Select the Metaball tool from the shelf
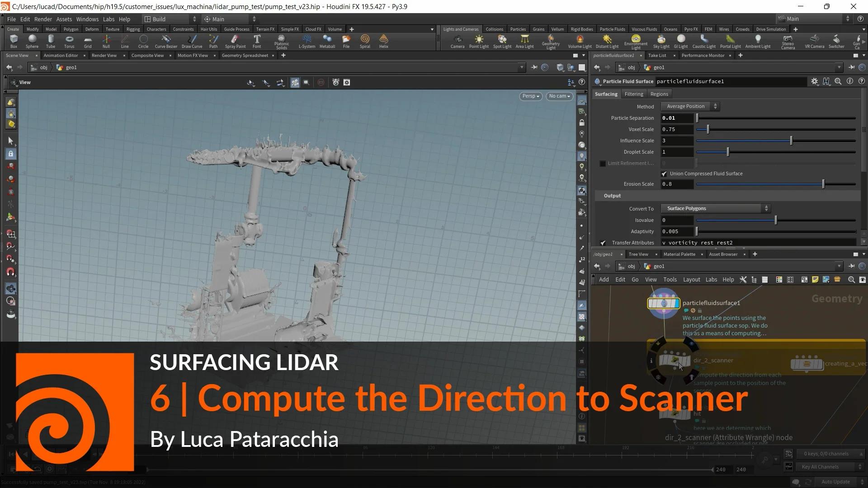 point(327,41)
